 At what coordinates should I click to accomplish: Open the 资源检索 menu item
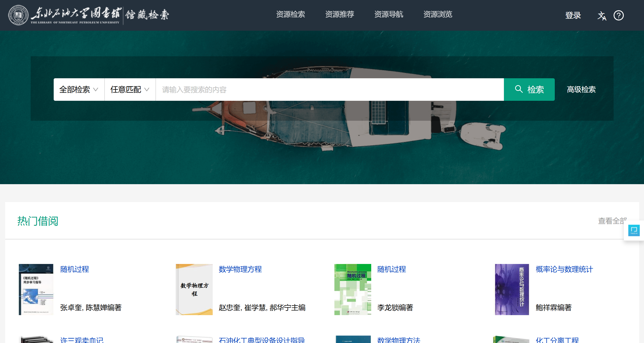click(x=290, y=14)
